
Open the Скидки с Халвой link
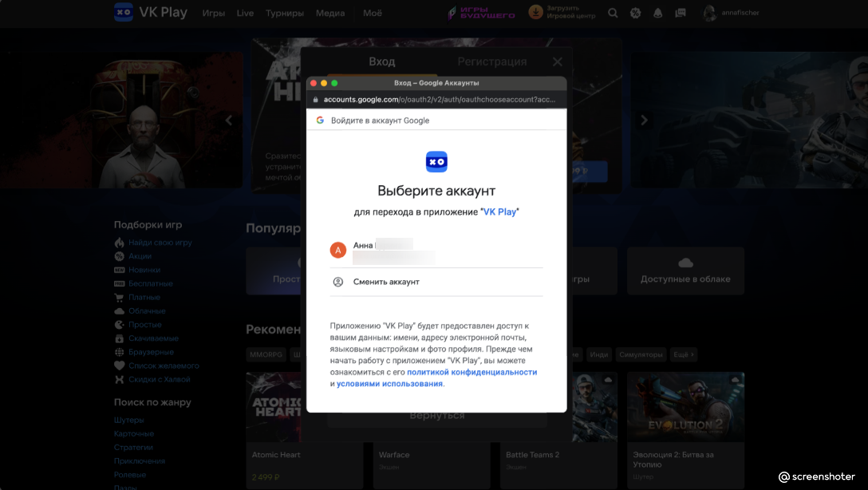(160, 379)
